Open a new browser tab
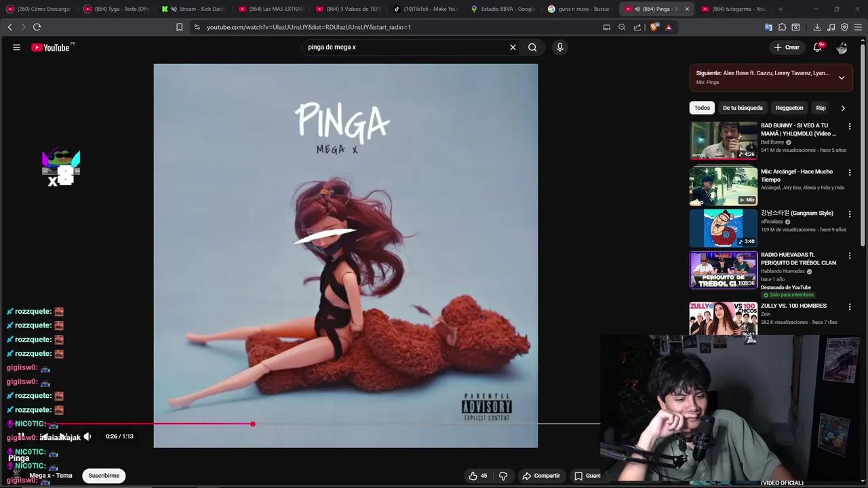Viewport: 868px width, 488px height. [x=781, y=9]
